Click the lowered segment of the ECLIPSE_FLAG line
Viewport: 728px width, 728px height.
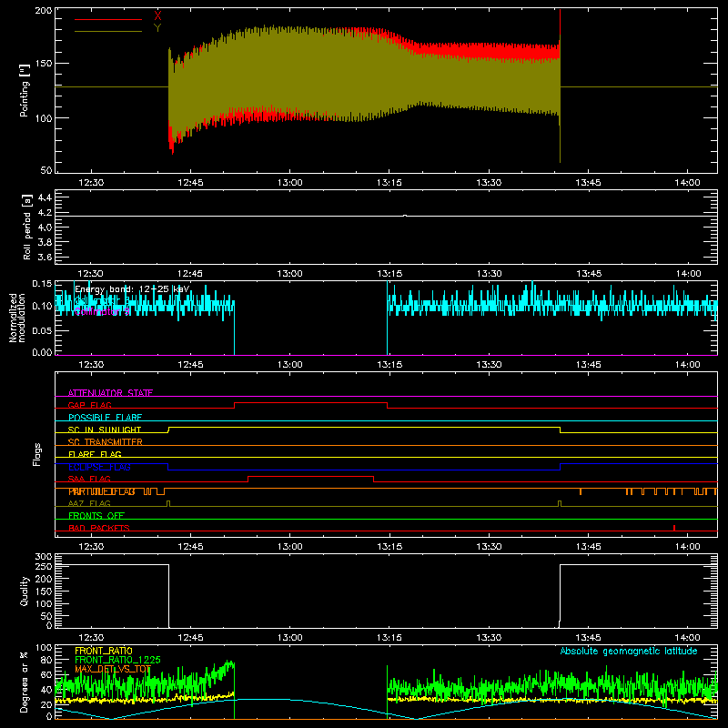tap(364, 470)
